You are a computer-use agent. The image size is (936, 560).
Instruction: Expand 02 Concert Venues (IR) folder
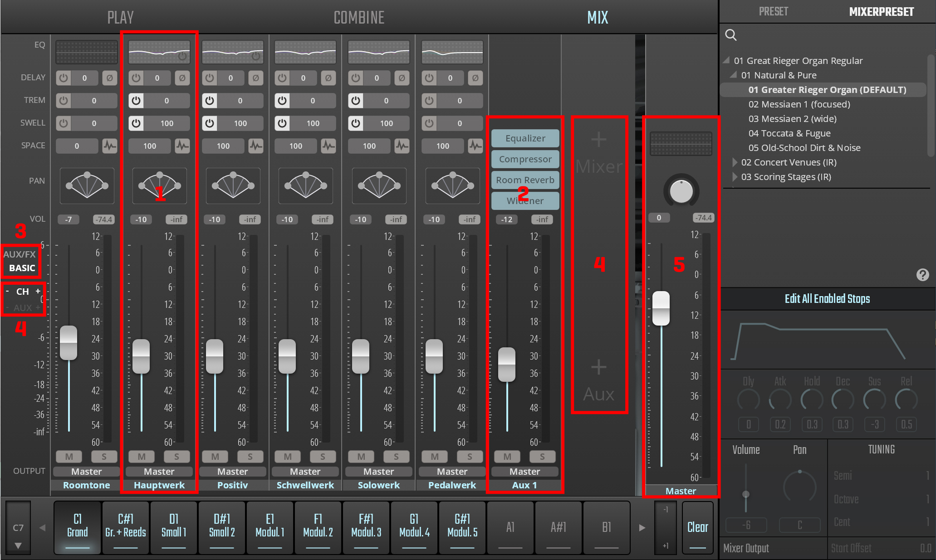(x=735, y=162)
